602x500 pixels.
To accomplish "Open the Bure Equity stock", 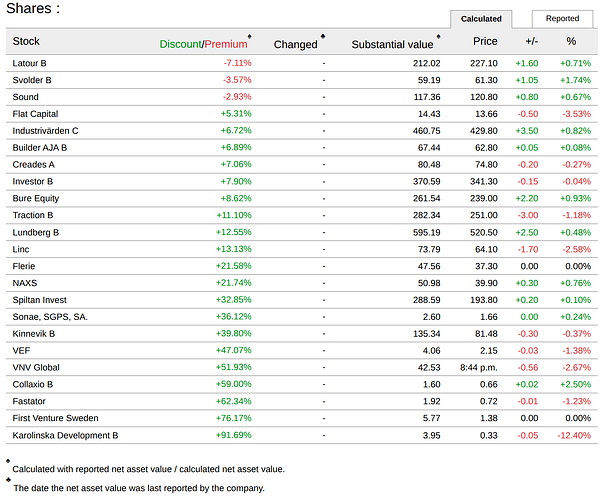I will [36, 199].
